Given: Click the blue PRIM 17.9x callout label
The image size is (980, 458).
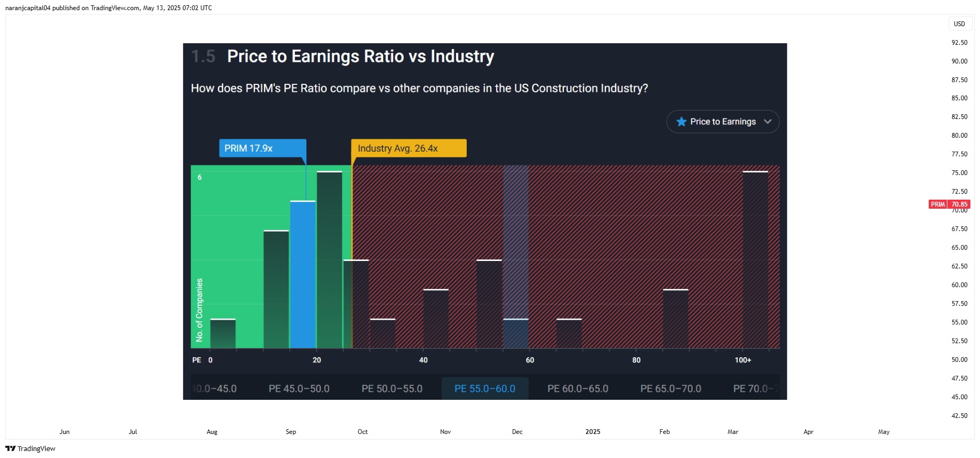Looking at the screenshot, I should (x=263, y=148).
